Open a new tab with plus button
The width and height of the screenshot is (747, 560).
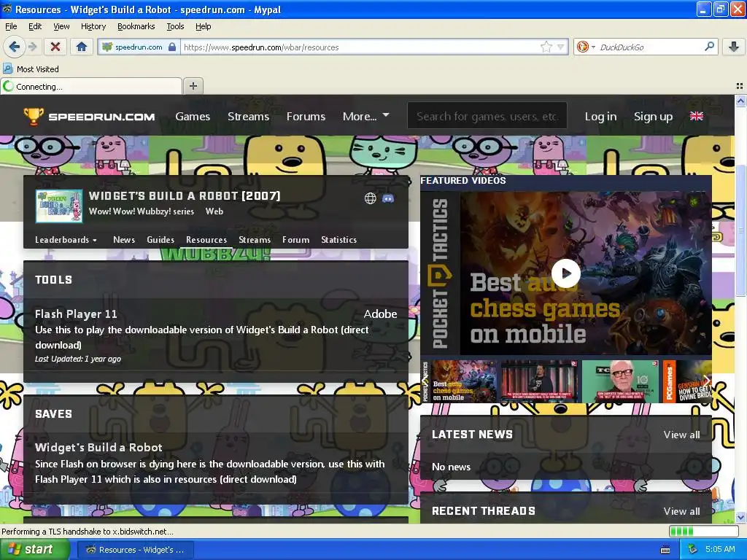(x=193, y=86)
